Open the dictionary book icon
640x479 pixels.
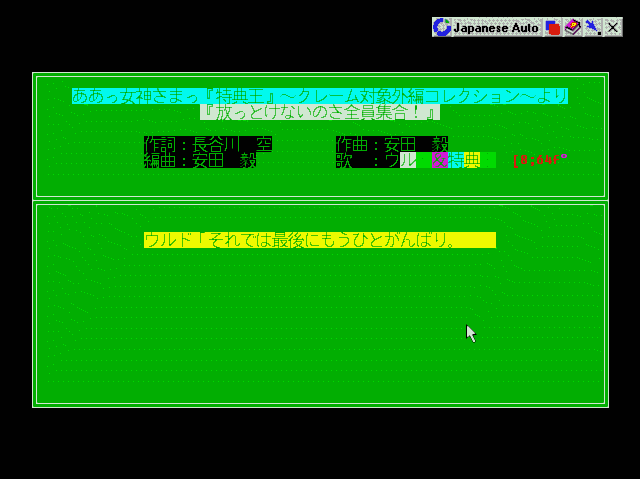(573, 27)
